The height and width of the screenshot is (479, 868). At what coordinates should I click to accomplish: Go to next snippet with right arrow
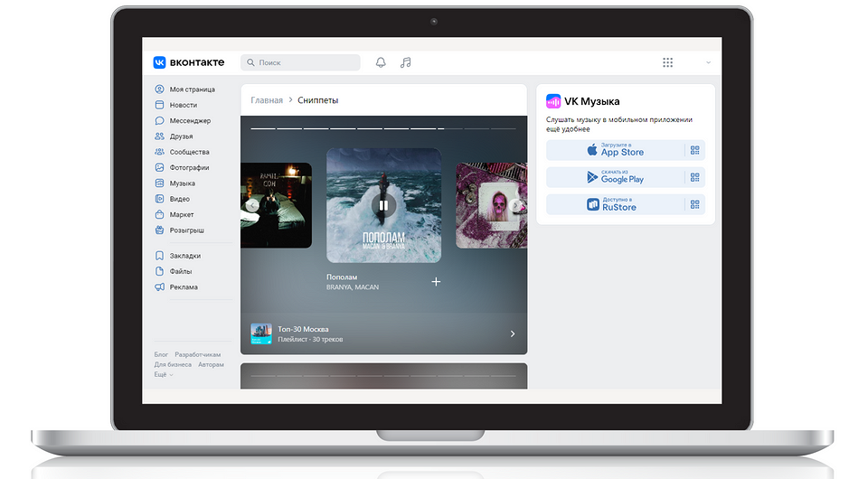[516, 205]
